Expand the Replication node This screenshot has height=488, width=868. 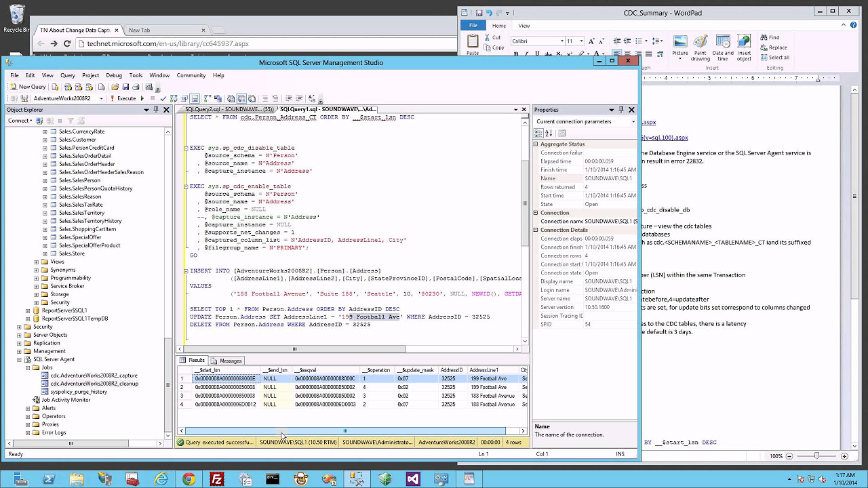(x=19, y=343)
